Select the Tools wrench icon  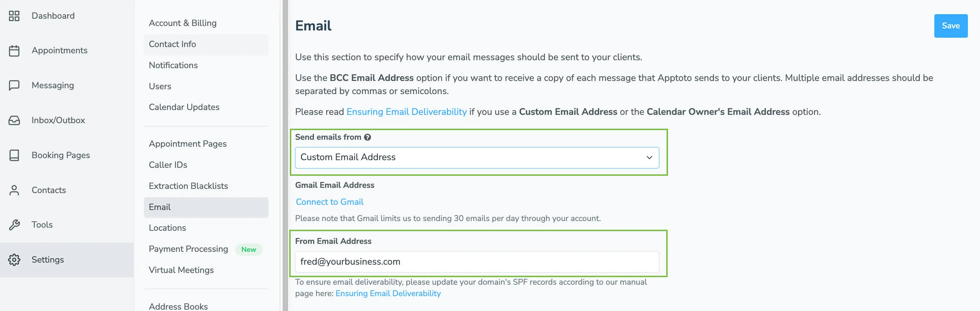coord(15,225)
